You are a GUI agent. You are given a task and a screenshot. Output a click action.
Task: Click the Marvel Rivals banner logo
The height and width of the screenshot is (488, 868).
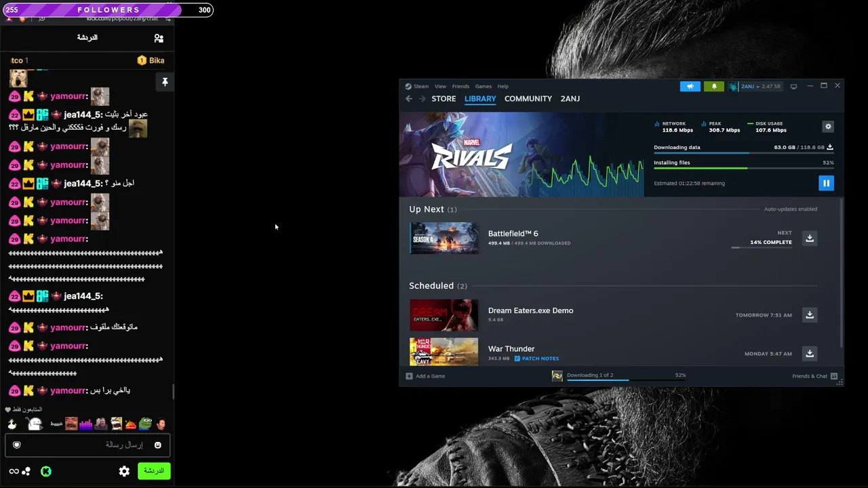pos(471,155)
